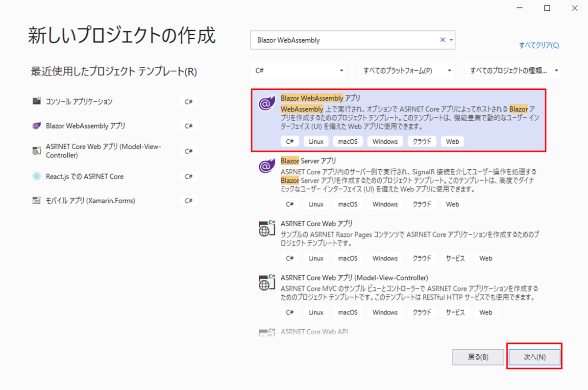588x390 pixels.
Task: Click the 次へ(N) button
Action: pos(534,357)
